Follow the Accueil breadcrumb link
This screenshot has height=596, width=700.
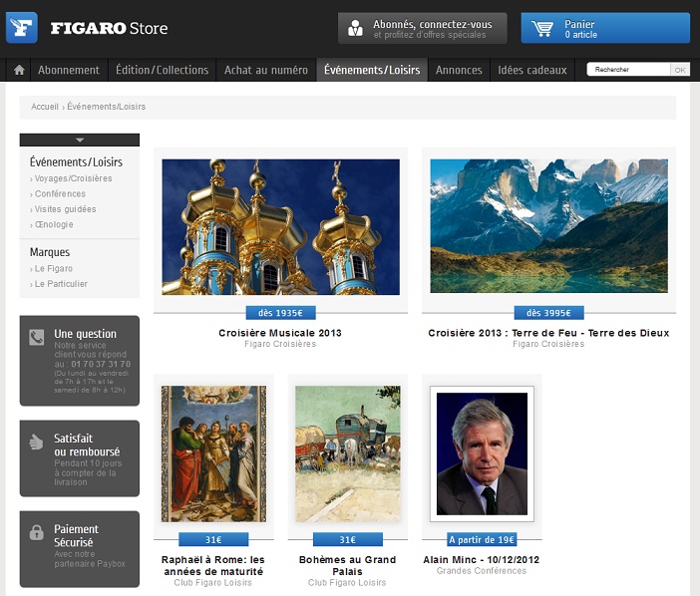point(45,107)
